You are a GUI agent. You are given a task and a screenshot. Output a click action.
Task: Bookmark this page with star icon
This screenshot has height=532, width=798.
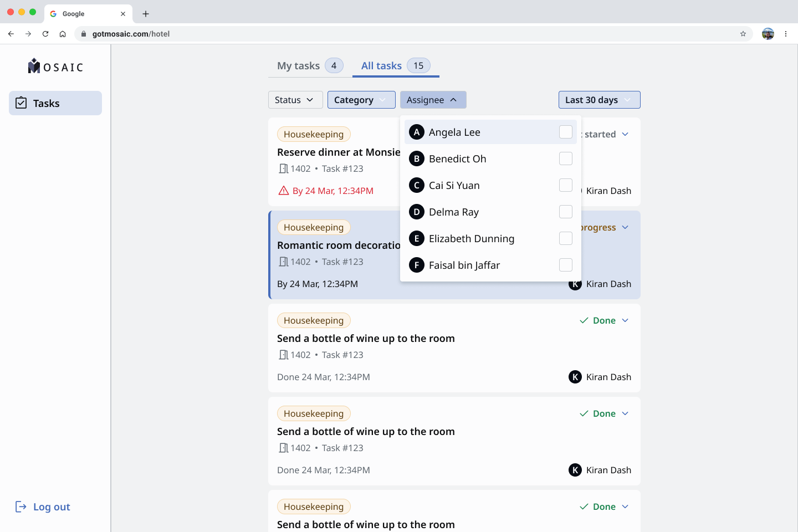click(x=743, y=34)
